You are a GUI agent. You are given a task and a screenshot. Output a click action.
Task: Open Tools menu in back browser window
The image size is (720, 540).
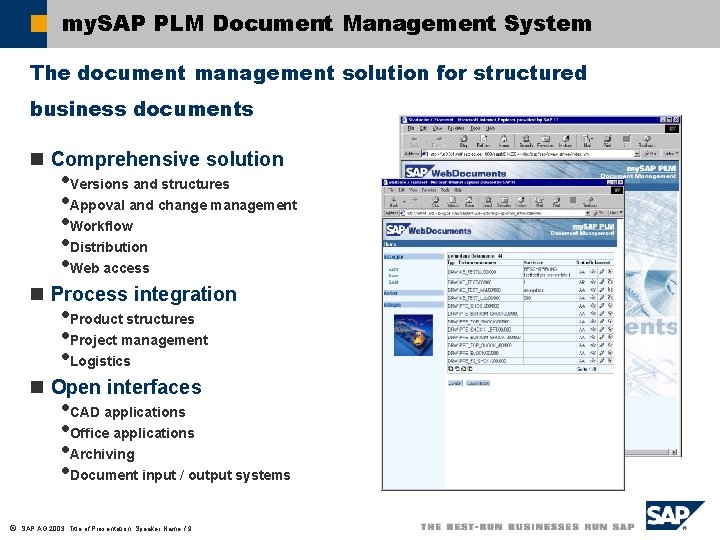[x=475, y=129]
